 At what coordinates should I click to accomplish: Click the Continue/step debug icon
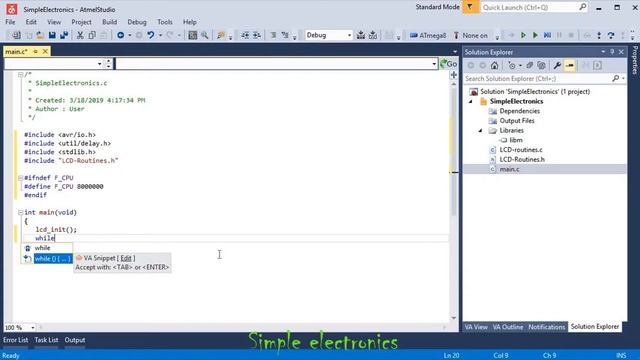point(547,36)
